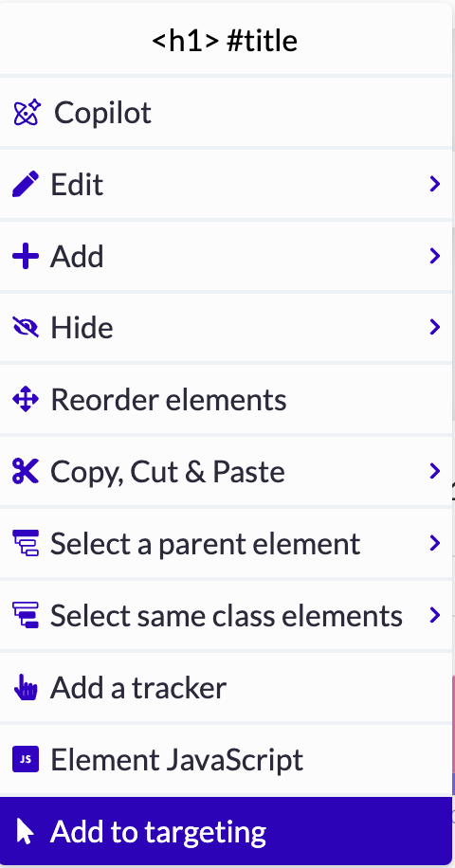
Task: Open the Copy, Cut & Paste submenu arrow
Action: 434,471
